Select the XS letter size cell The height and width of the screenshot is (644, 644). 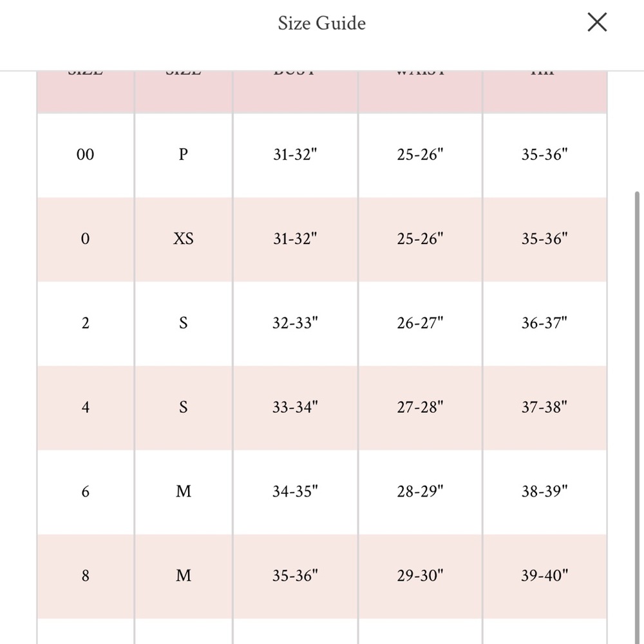184,239
